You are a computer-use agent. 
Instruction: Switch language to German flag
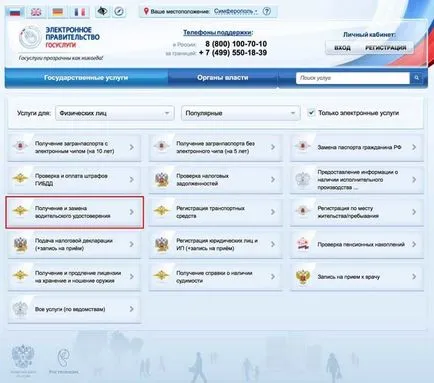coord(58,12)
